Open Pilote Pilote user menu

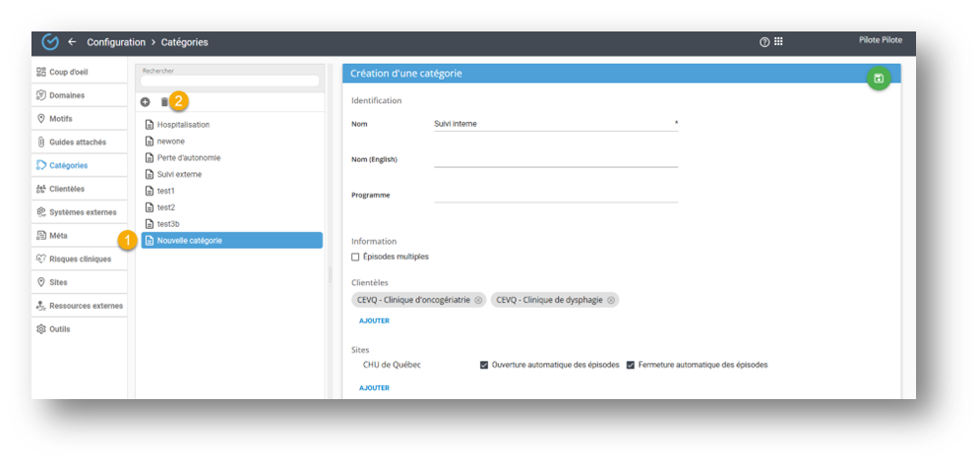coord(881,40)
